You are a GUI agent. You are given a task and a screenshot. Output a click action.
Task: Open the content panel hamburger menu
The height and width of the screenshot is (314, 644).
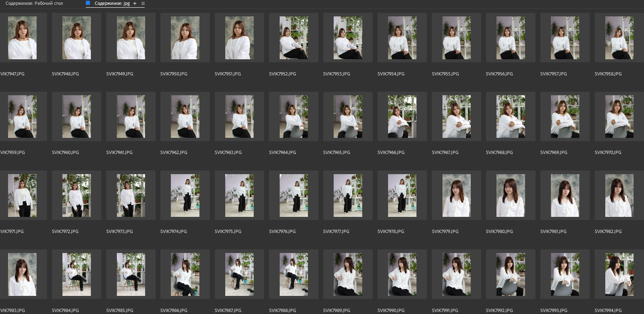[143, 3]
